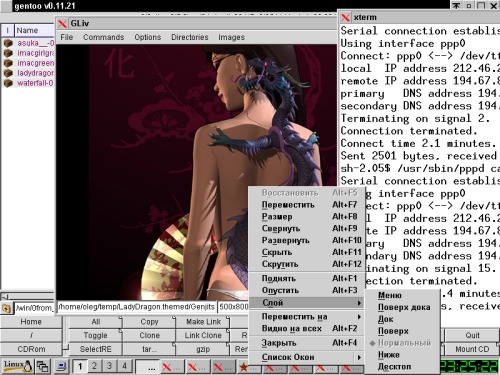Click the box icon beside imacgirlgra file
This screenshot has height=375, width=500.
click(x=8, y=53)
